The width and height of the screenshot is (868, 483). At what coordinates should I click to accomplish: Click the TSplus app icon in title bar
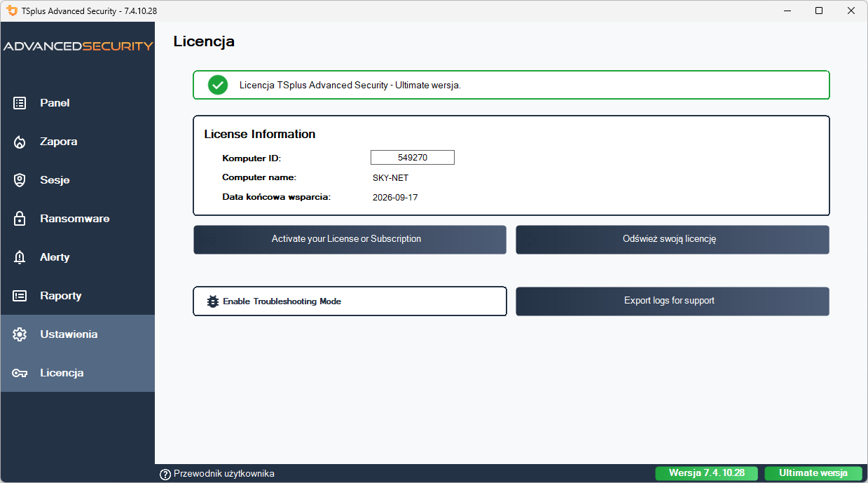(12, 11)
